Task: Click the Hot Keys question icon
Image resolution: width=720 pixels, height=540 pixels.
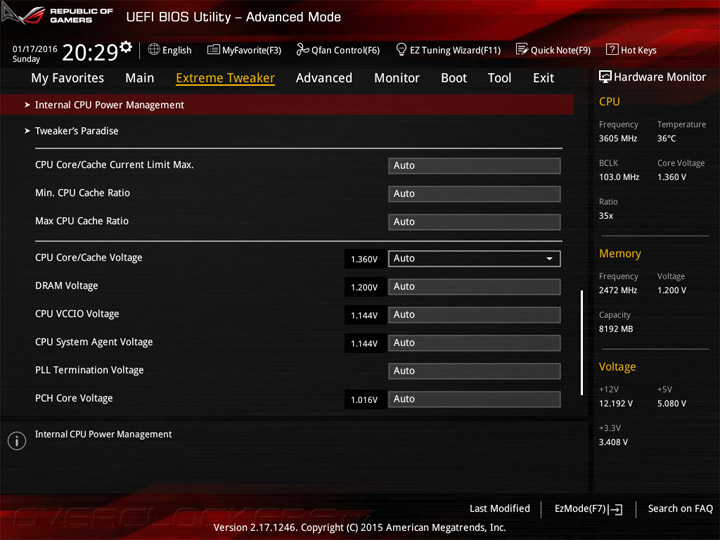Action: coord(612,49)
